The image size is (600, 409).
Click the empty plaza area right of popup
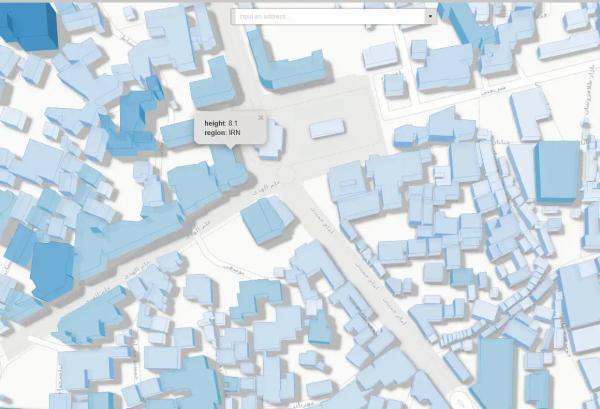tap(300, 150)
